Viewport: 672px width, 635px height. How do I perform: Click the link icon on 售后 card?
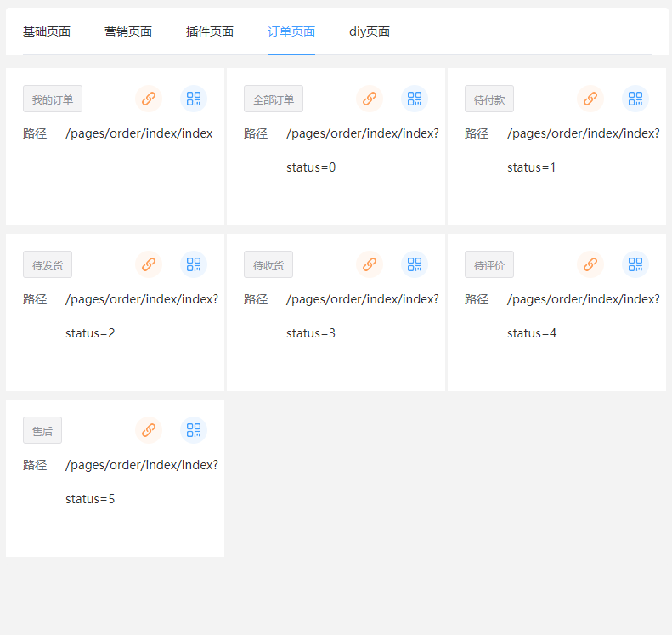click(149, 430)
